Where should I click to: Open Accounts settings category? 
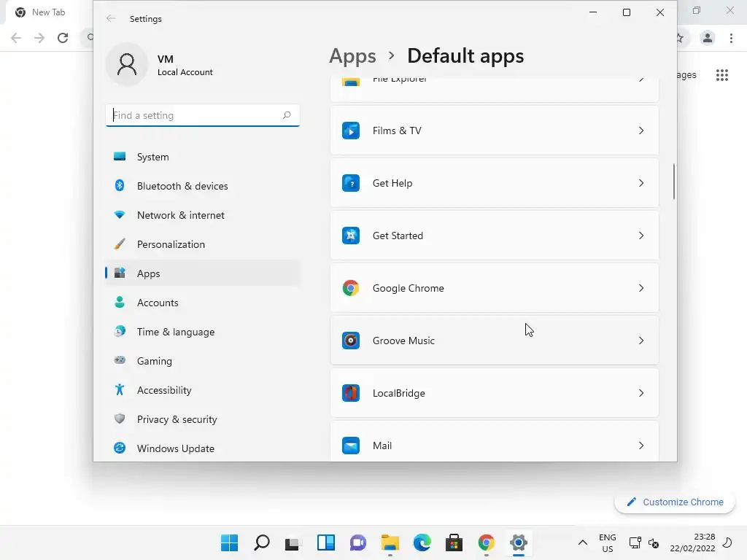point(203,303)
